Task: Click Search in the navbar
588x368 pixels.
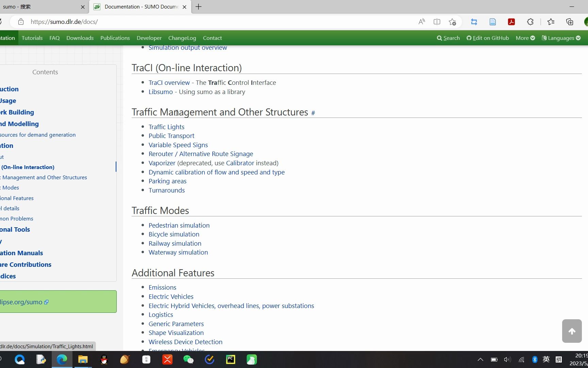Action: point(448,38)
